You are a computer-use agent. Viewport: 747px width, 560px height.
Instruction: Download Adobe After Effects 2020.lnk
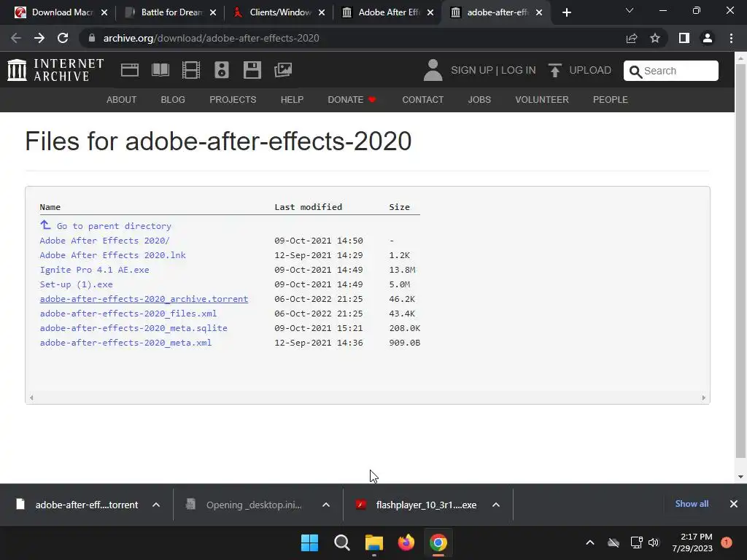(112, 255)
